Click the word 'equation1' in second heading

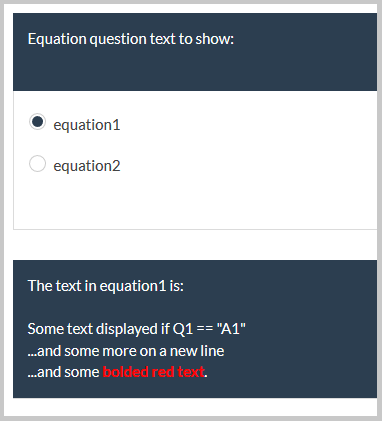133,286
